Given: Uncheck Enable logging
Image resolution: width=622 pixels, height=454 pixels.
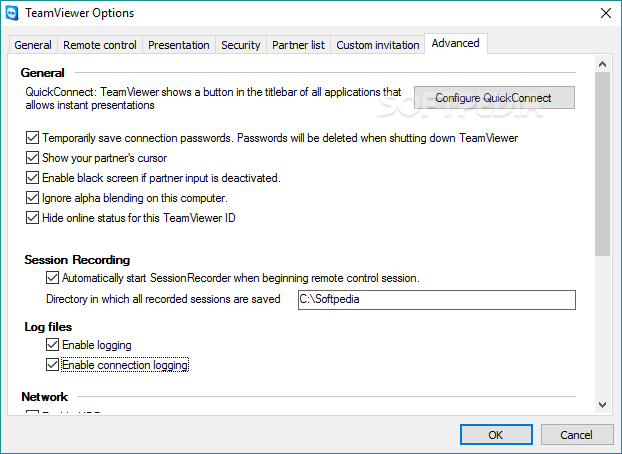Looking at the screenshot, I should (x=52, y=344).
